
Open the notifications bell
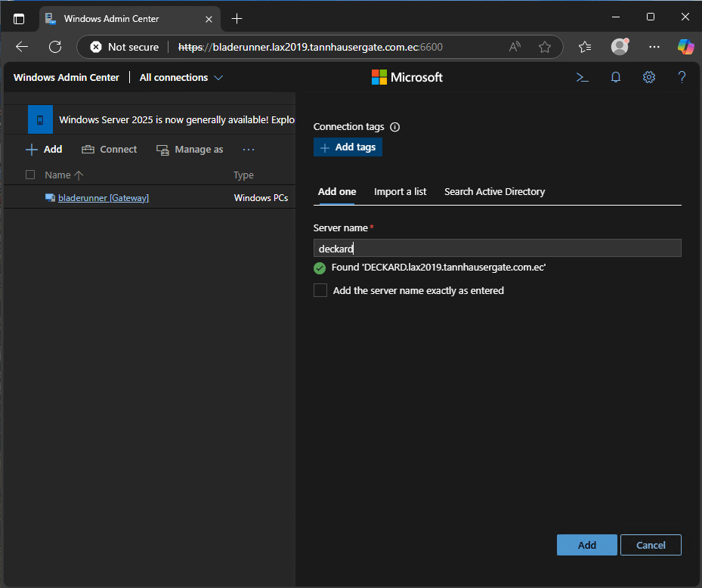tap(616, 77)
